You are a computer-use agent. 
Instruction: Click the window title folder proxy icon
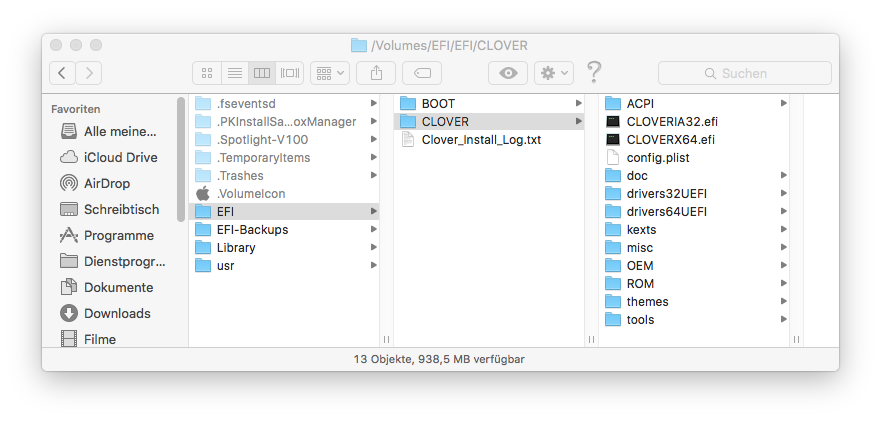tap(358, 46)
